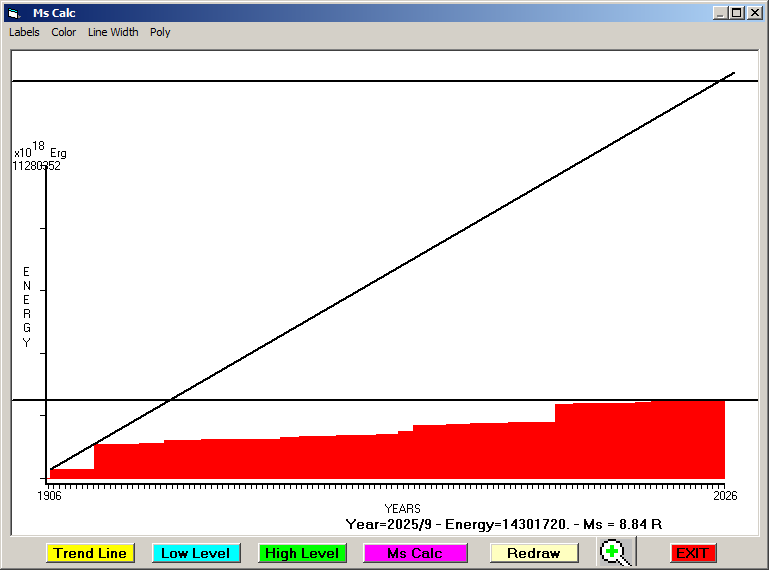Open the Color menu
This screenshot has width=769, height=570.
64,32
